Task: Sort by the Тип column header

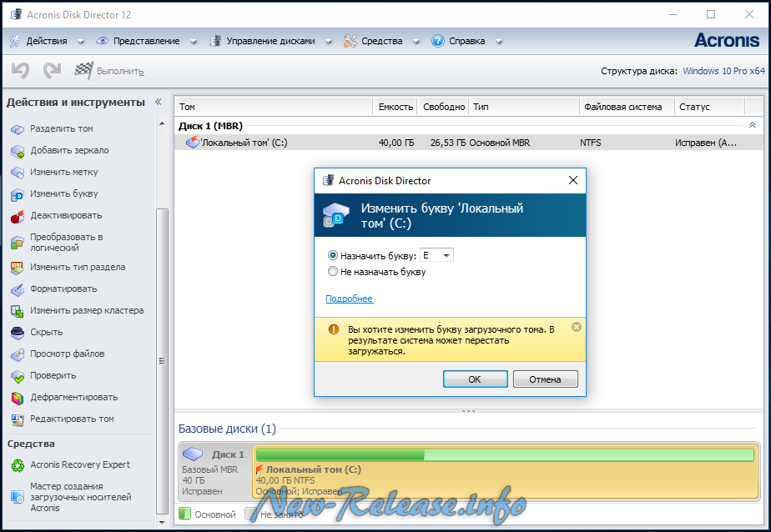Action: pyautogui.click(x=524, y=107)
